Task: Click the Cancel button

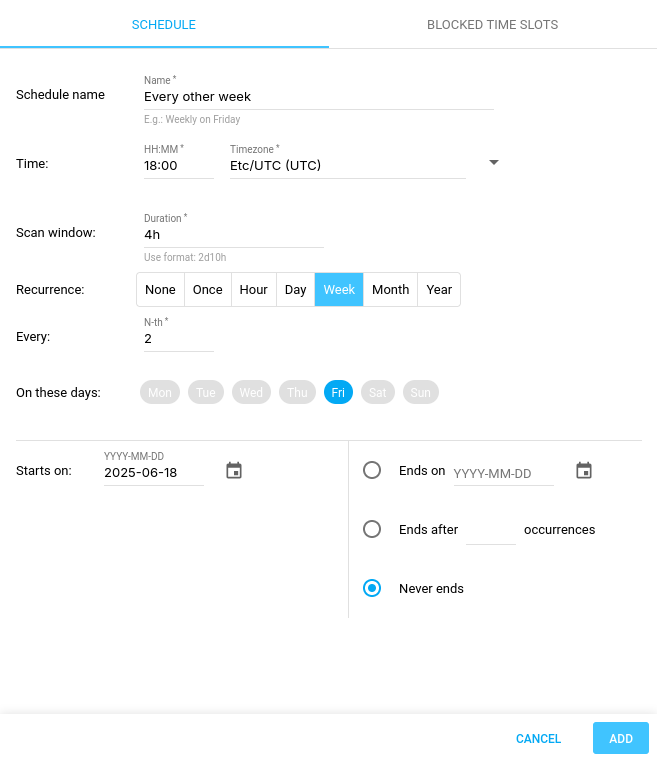Action: [x=538, y=738]
